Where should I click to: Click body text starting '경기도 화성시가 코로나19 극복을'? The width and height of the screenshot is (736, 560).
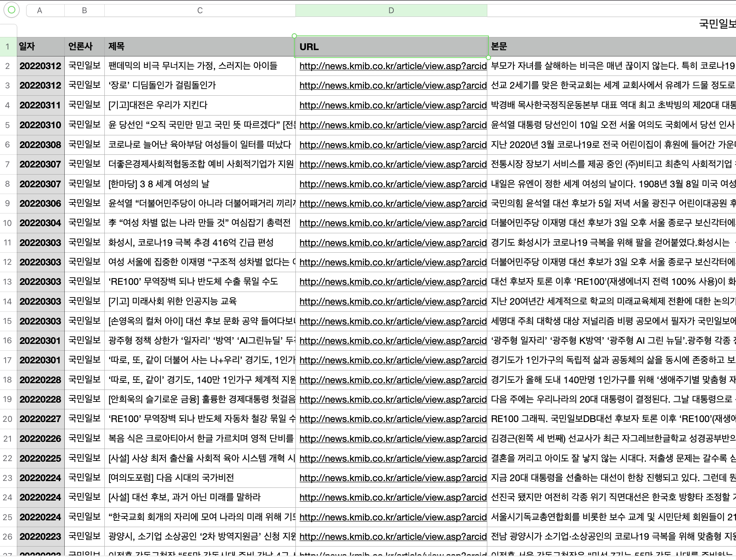[613, 243]
